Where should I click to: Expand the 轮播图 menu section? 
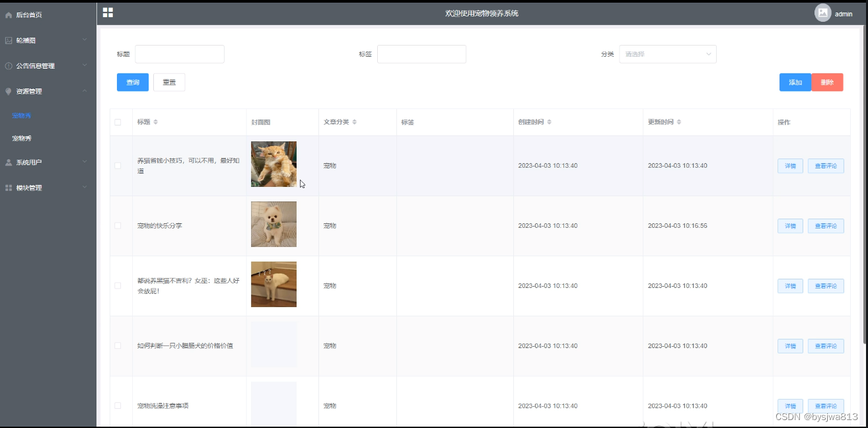click(40, 40)
